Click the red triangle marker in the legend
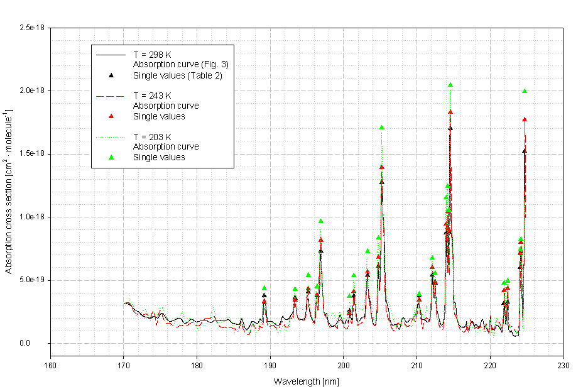This screenshot has height=389, width=588. (111, 116)
